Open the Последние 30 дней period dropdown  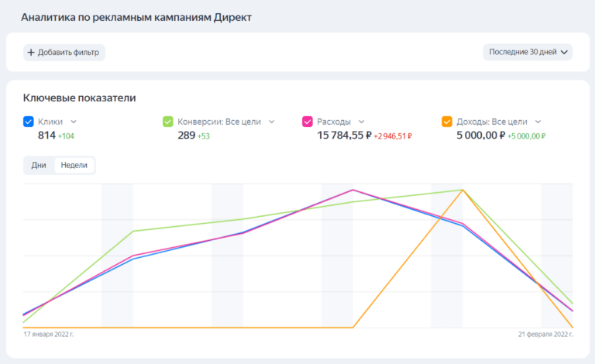coord(528,53)
